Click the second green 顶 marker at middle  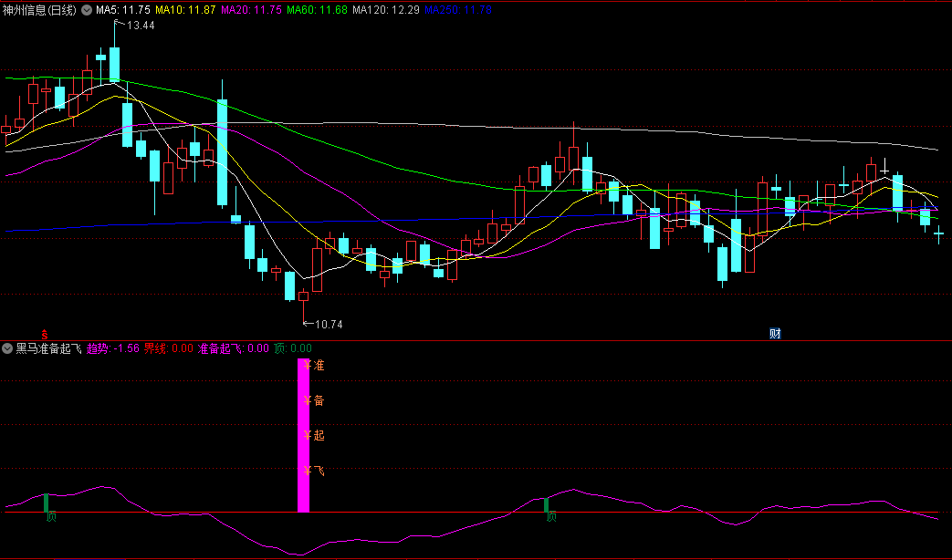(551, 516)
